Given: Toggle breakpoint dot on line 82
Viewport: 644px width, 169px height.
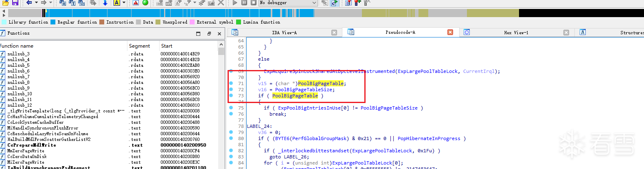Looking at the screenshot, I should click(231, 151).
